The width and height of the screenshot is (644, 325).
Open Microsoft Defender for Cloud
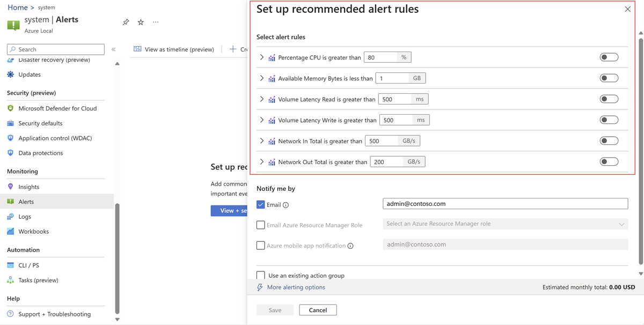57,108
